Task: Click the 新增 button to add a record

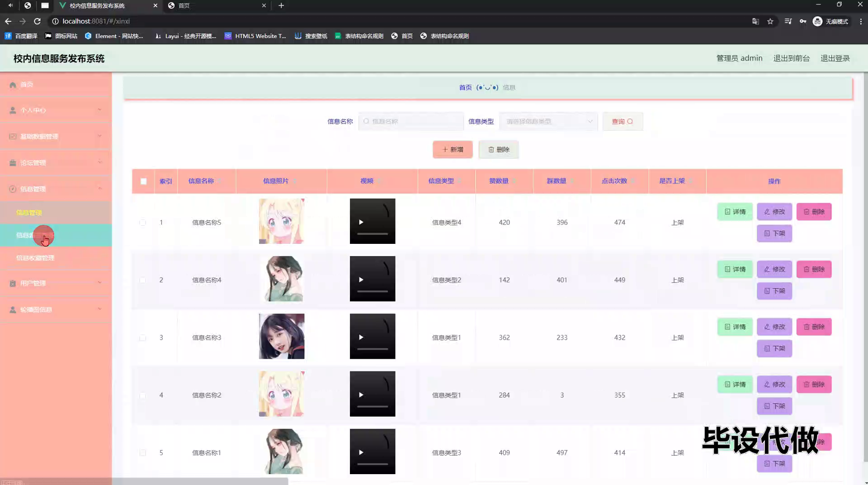Action: tap(453, 149)
